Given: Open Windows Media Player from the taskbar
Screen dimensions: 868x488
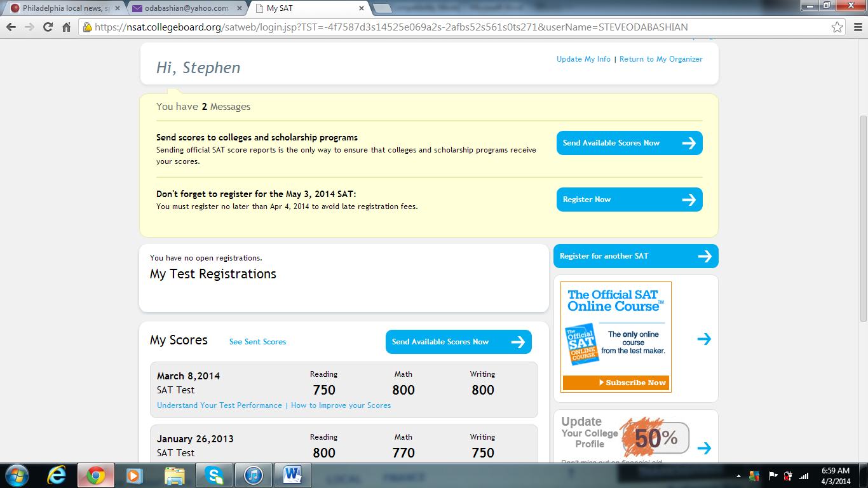Looking at the screenshot, I should point(135,475).
